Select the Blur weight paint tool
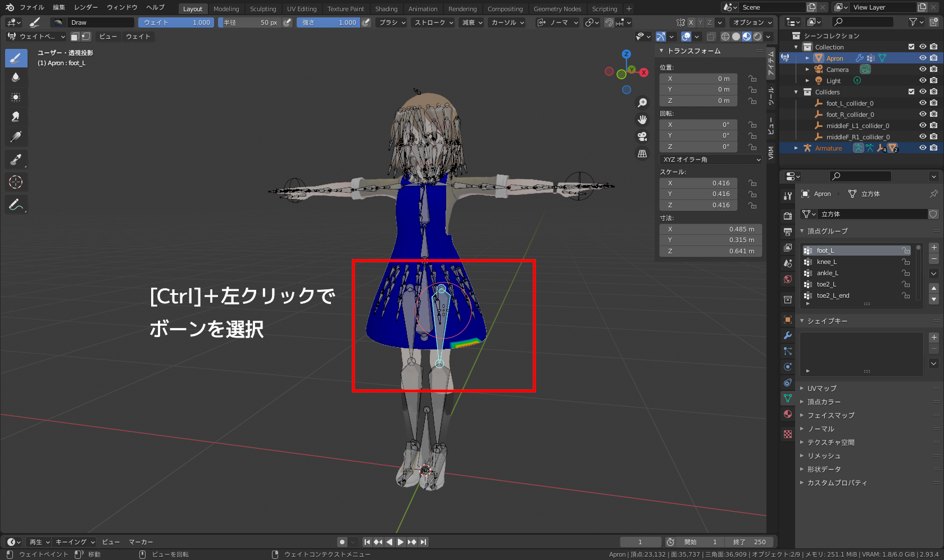Image resolution: width=944 pixels, height=560 pixels. click(16, 77)
